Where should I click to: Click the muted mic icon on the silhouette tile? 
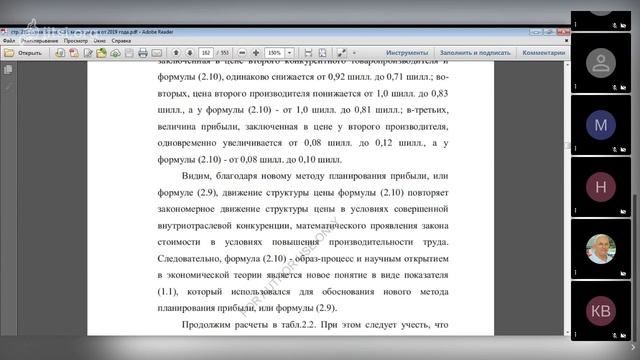coord(615,87)
